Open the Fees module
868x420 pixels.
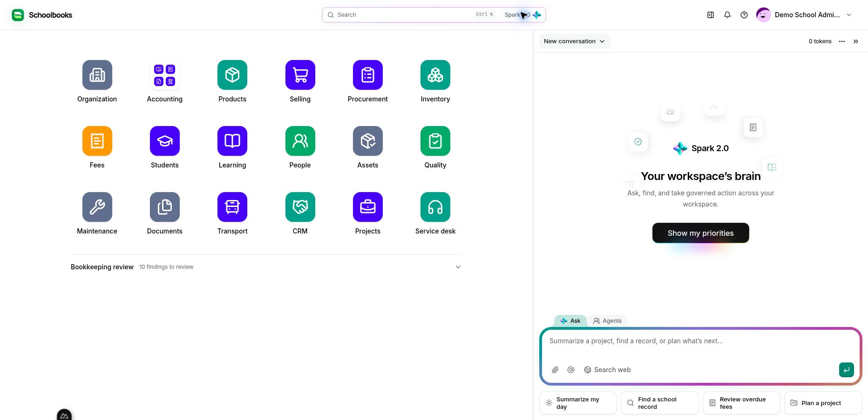tap(97, 141)
